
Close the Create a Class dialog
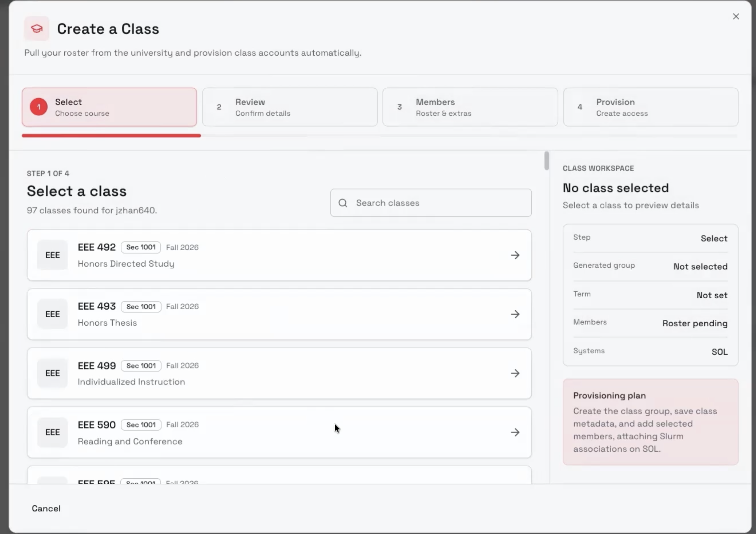coord(736,16)
